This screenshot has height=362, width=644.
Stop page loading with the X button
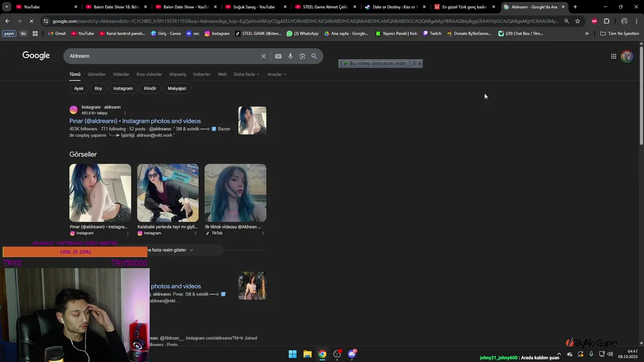31,21
